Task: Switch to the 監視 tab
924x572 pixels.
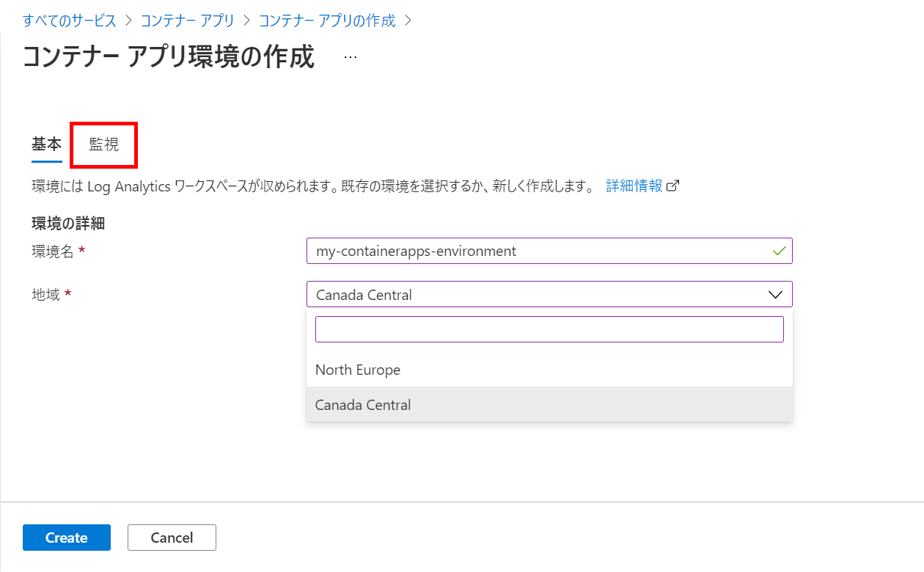Action: point(104,144)
